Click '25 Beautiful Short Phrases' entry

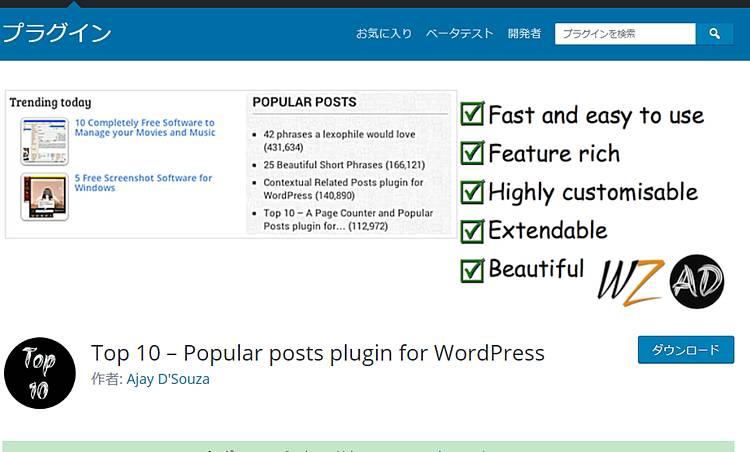pos(344,165)
